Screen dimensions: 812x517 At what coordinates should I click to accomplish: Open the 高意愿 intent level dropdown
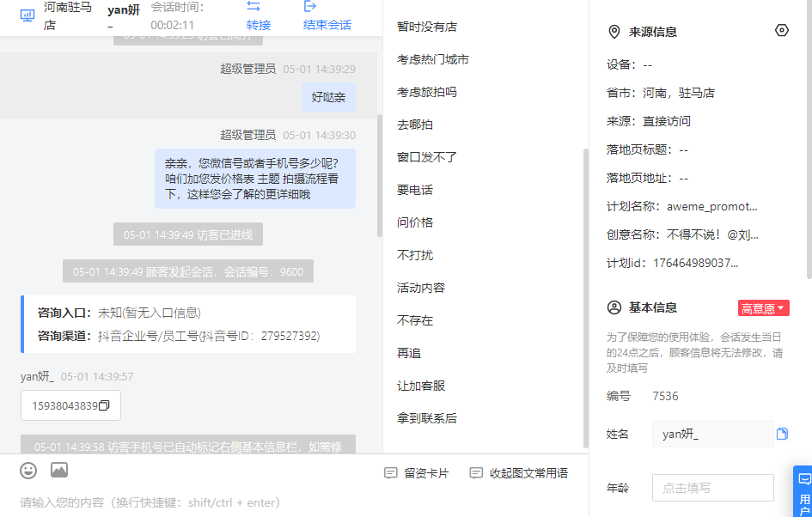763,308
